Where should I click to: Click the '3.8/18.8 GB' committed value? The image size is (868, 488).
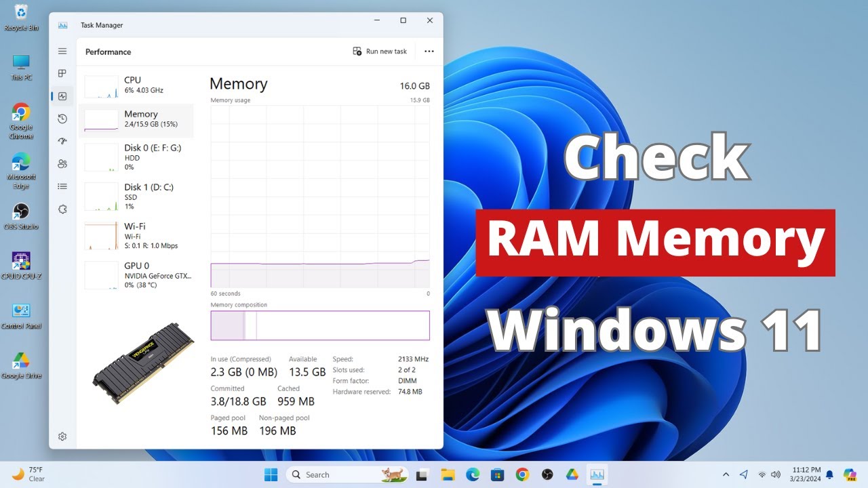[239, 401]
